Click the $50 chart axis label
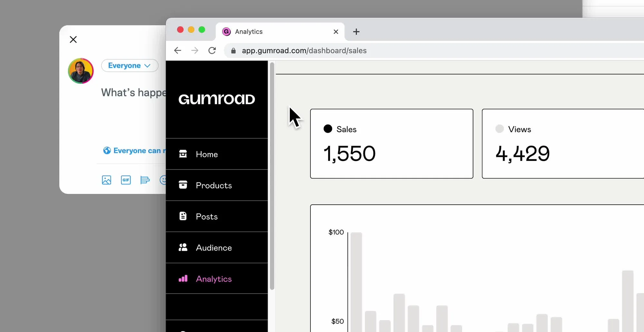This screenshot has width=644, height=332. 337,321
